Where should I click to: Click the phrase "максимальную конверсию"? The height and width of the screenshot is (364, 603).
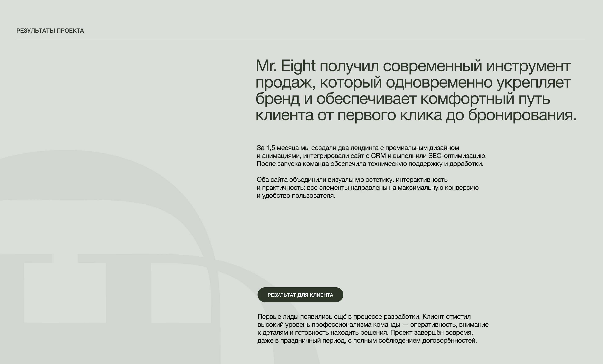[438, 188]
